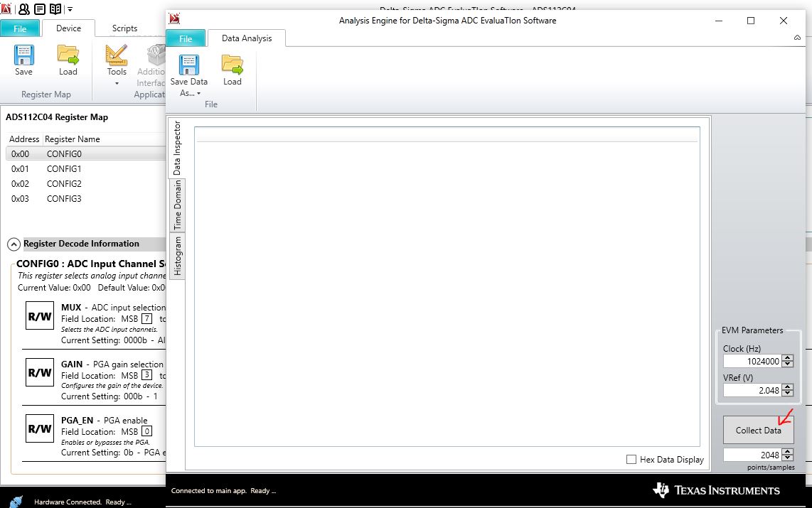Screen dimensions: 812x508
Task: Open the quick access toolbar customize arrow
Action: (70, 9)
